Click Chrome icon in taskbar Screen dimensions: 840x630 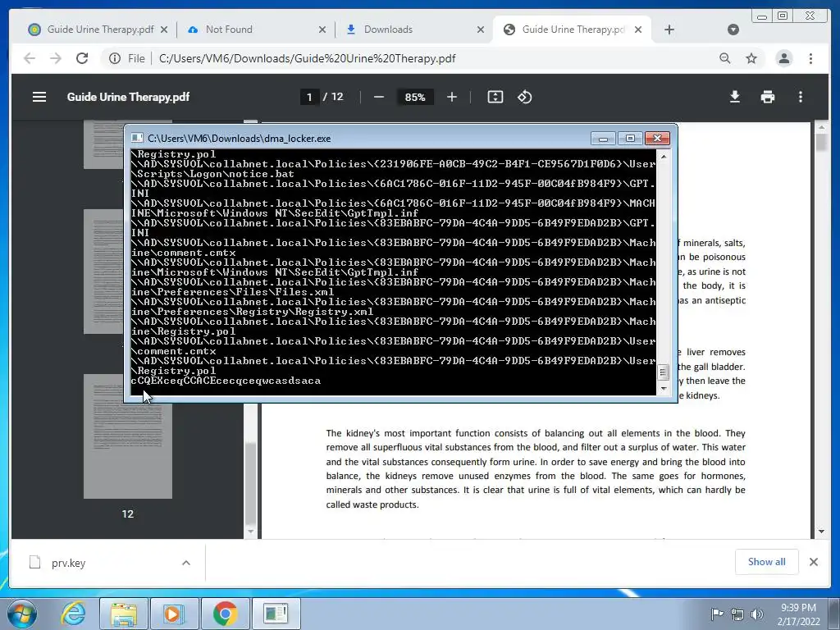coord(225,614)
